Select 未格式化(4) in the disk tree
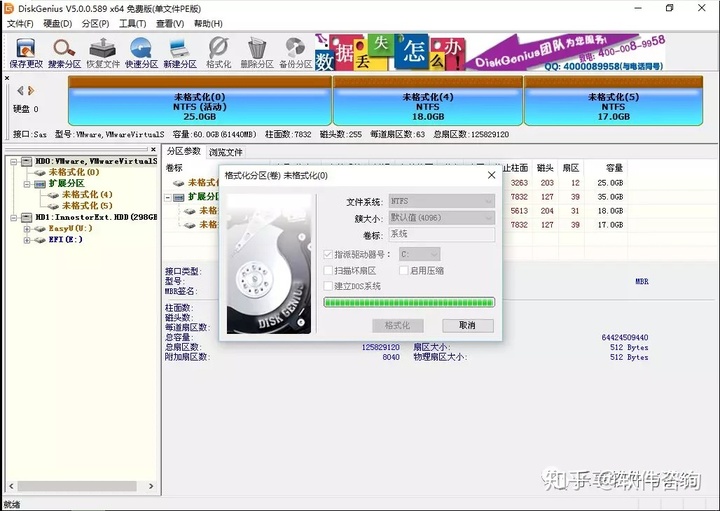Image resolution: width=720 pixels, height=511 pixels. pos(87,195)
